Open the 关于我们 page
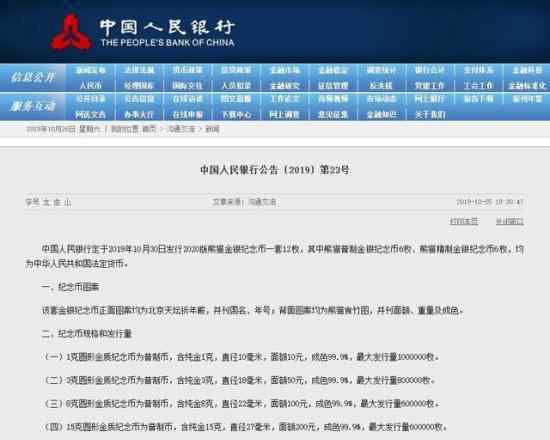Screen dimensions: 550x440 (430, 114)
